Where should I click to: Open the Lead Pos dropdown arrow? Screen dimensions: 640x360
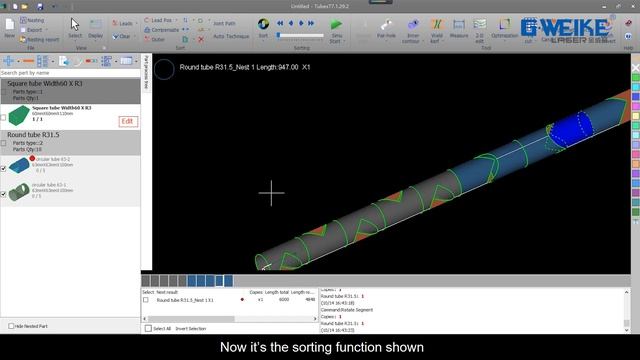pyautogui.click(x=176, y=20)
